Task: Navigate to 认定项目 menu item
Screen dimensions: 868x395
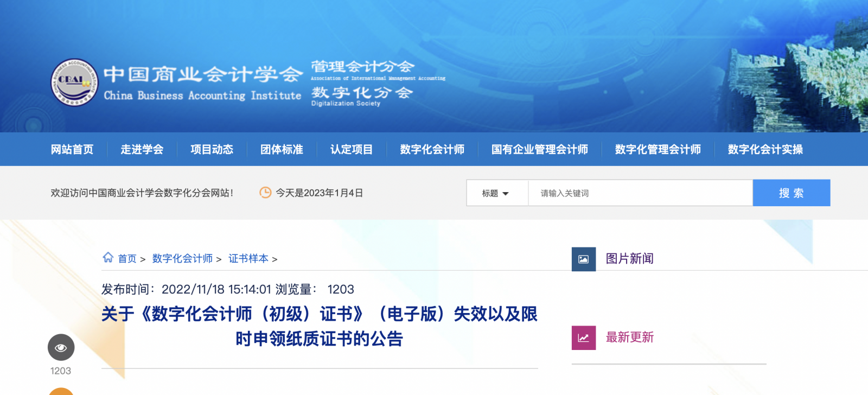Action: click(352, 149)
